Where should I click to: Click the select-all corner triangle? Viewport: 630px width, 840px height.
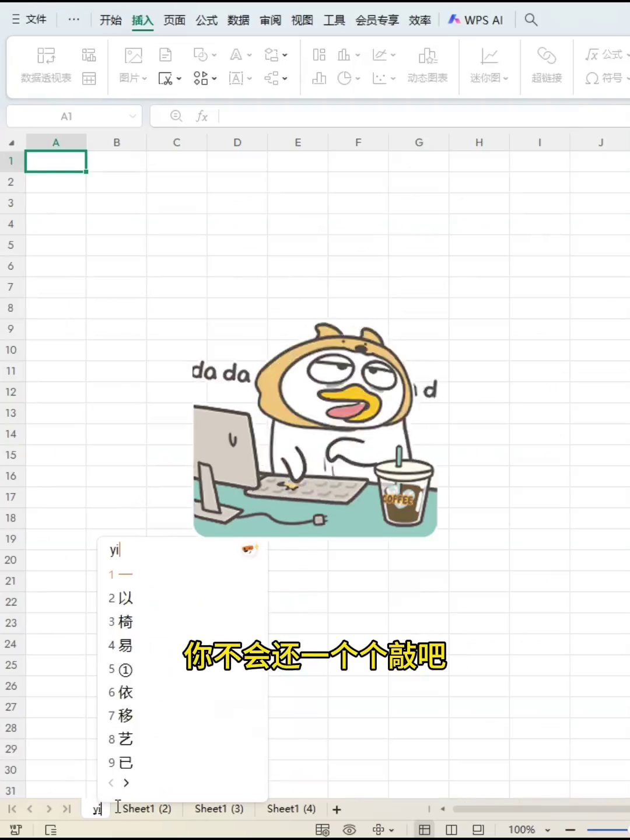pos(12,143)
